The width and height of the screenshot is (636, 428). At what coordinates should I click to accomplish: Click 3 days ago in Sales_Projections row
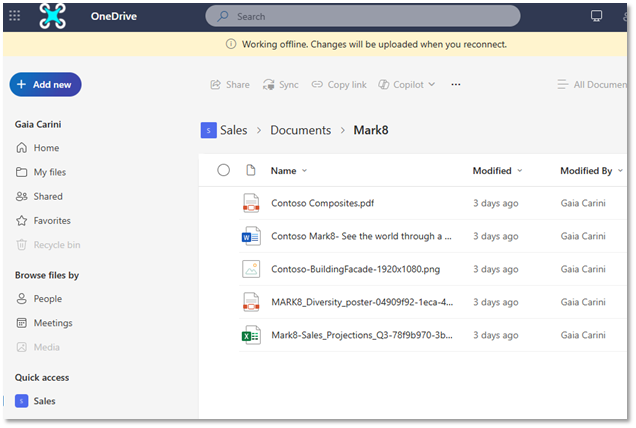click(x=496, y=335)
